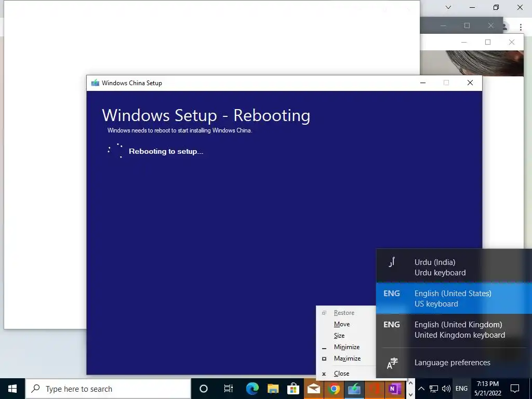Choose Size in the window context menu

click(346, 336)
